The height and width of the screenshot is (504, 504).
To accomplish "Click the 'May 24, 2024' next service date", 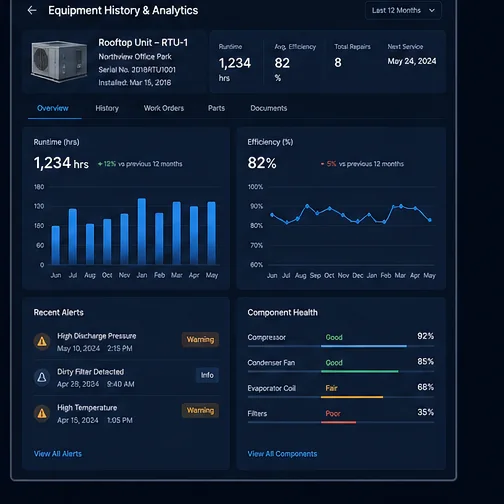I will 412,61.
